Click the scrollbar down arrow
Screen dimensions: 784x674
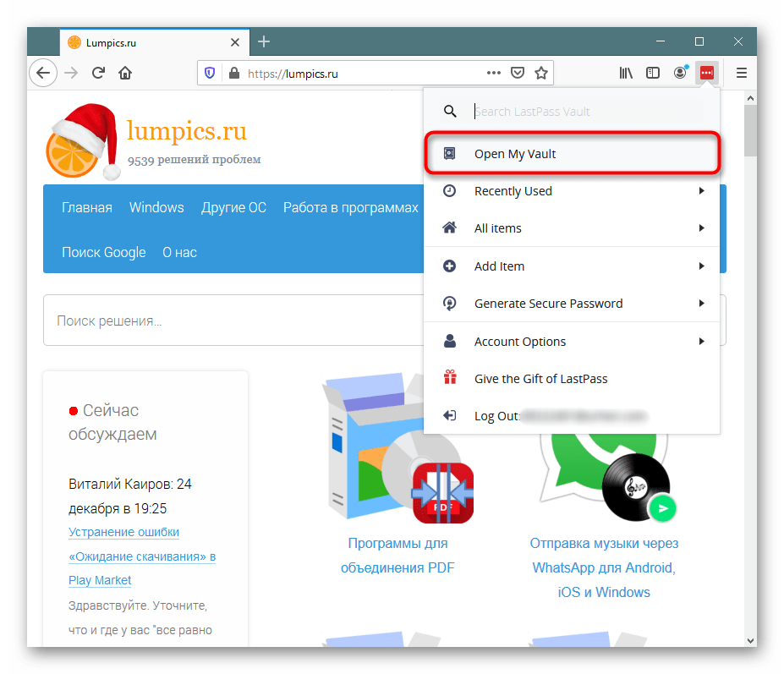[750, 640]
